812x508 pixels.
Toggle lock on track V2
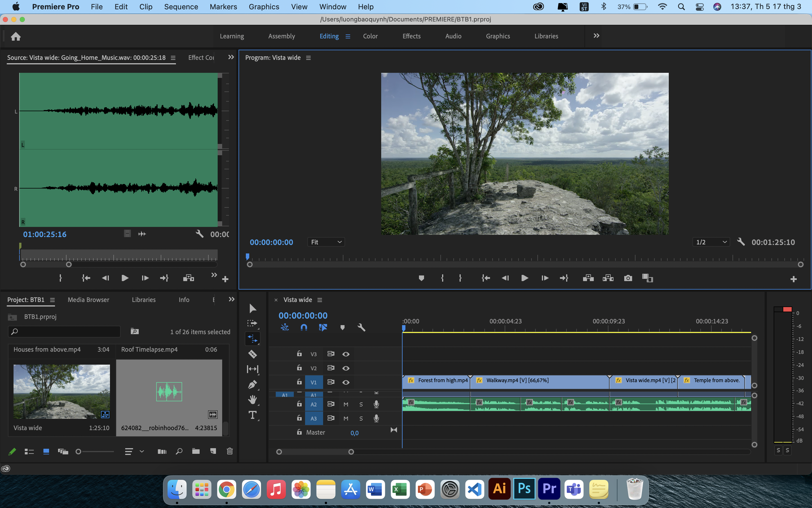tap(299, 368)
